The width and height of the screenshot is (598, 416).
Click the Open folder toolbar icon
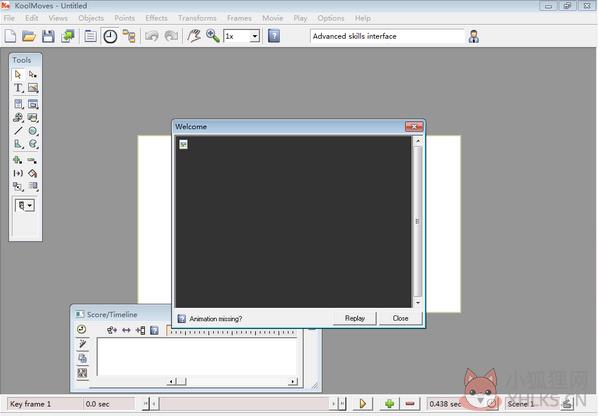tap(29, 36)
